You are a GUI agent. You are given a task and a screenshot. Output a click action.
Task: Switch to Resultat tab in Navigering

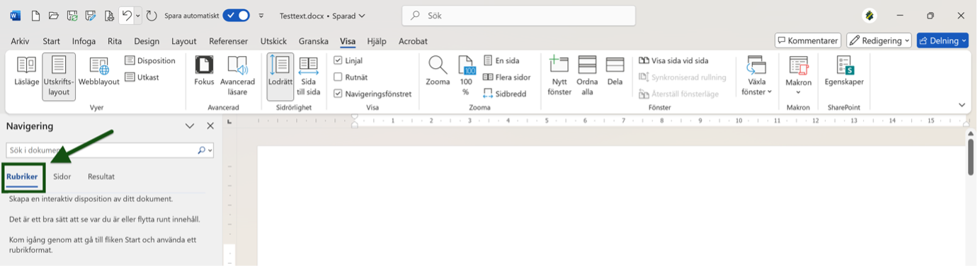(x=101, y=177)
